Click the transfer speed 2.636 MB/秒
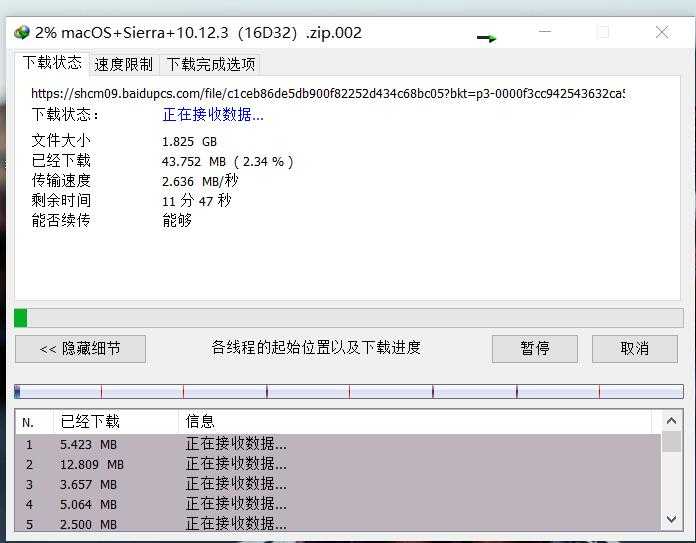The width and height of the screenshot is (696, 543). (200, 181)
